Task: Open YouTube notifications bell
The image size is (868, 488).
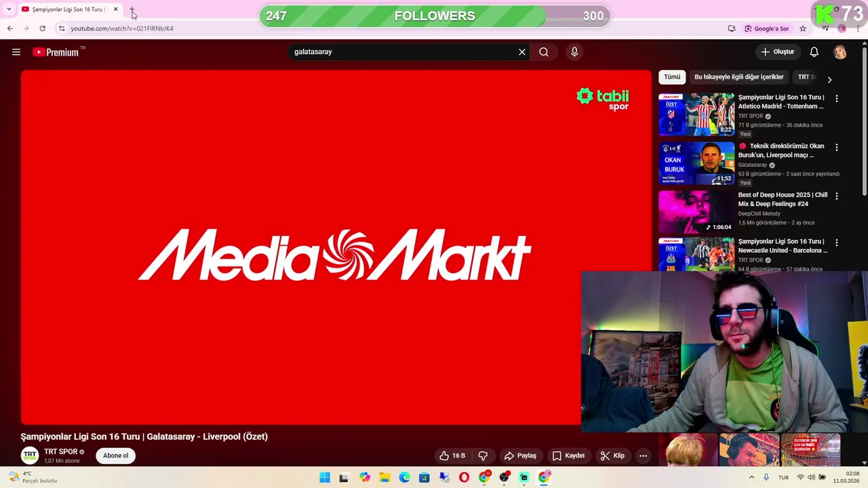Action: coord(814,52)
